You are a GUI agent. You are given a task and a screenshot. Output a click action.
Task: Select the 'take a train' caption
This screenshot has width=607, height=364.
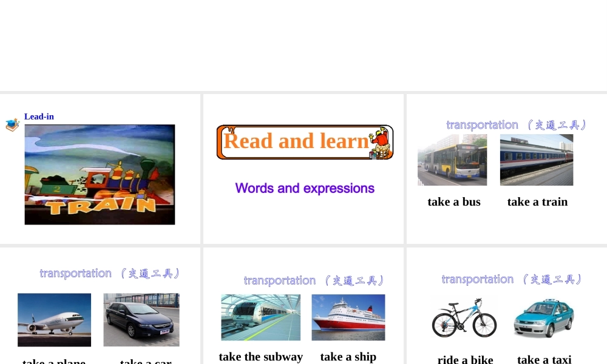click(537, 201)
